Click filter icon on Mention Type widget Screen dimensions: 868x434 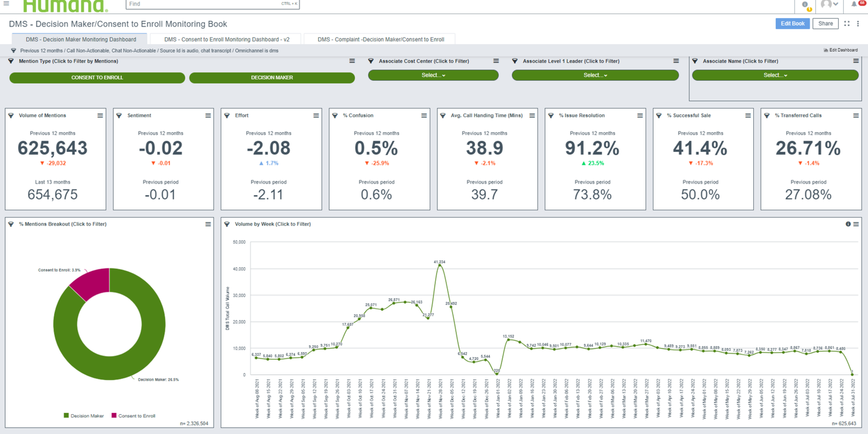point(11,61)
